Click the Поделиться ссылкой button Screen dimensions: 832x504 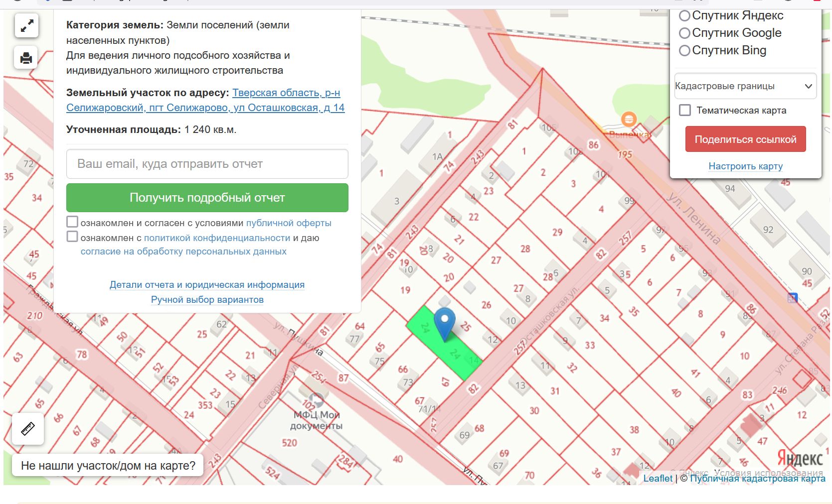[x=745, y=139]
